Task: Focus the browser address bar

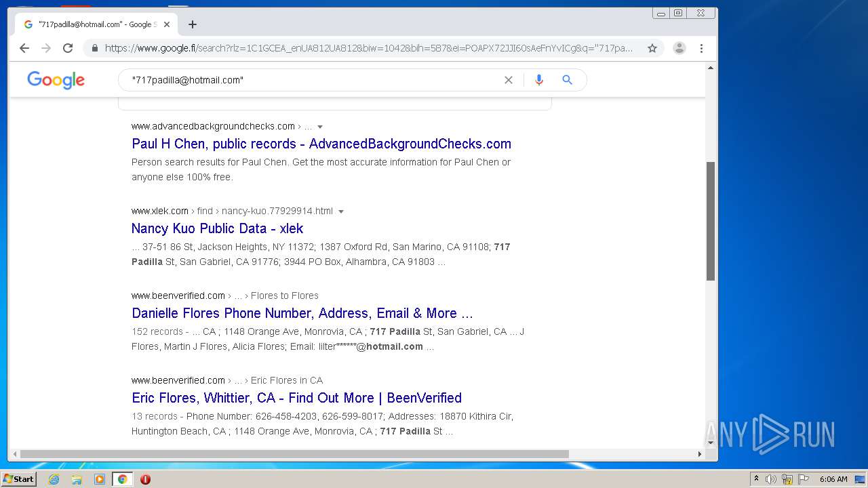Action: click(x=370, y=48)
